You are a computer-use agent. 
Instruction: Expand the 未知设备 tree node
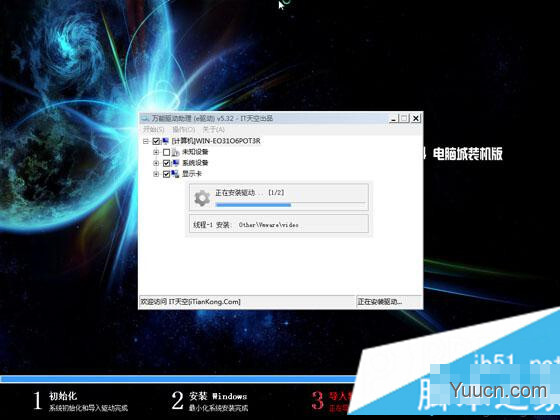click(x=156, y=152)
